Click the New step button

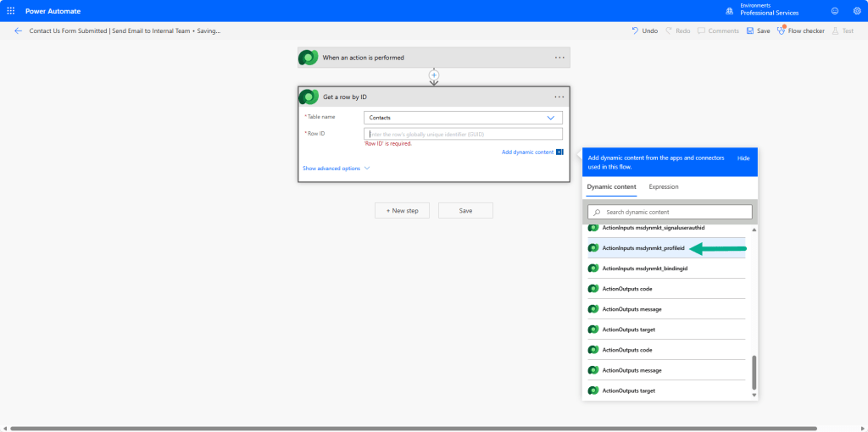point(402,210)
